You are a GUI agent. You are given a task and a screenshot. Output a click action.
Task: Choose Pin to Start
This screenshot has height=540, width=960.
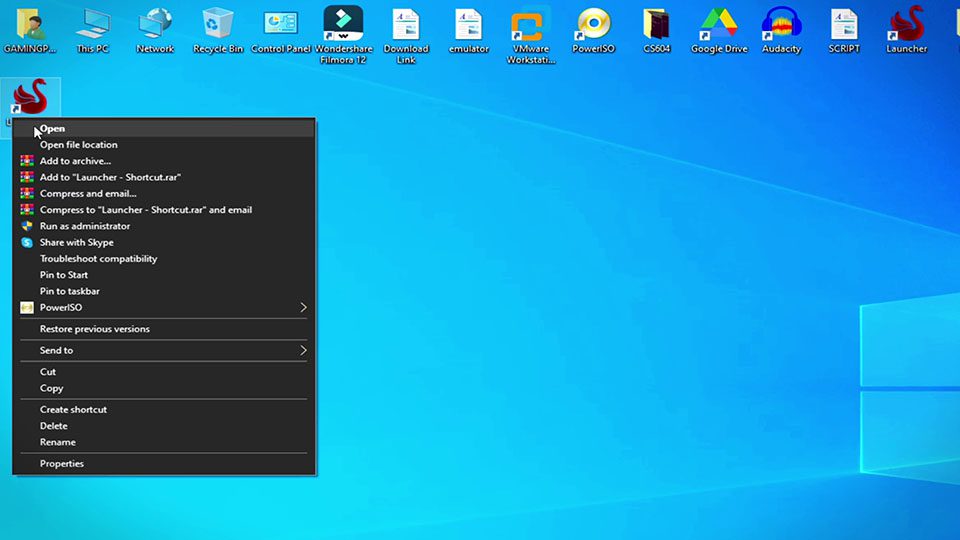point(164,275)
